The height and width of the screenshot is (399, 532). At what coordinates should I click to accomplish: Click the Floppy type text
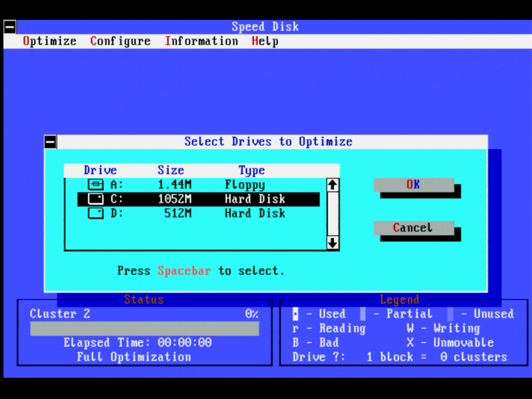[x=245, y=185]
